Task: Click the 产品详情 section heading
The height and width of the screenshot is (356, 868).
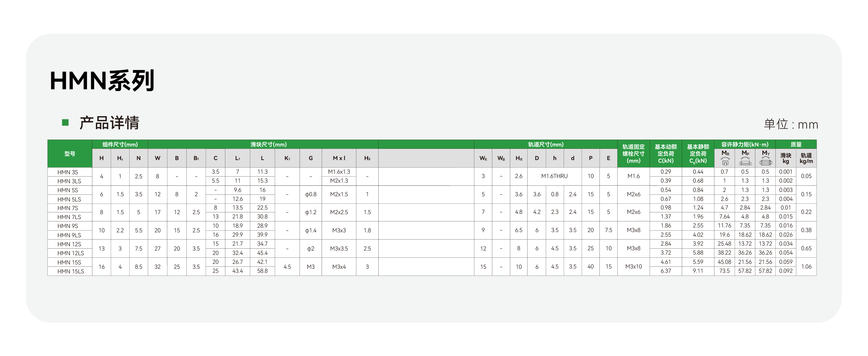Action: [109, 123]
